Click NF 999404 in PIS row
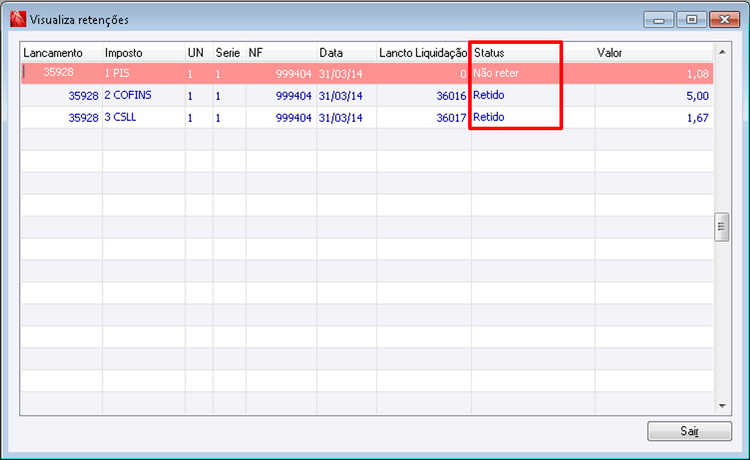This screenshot has width=750, height=460. point(281,74)
